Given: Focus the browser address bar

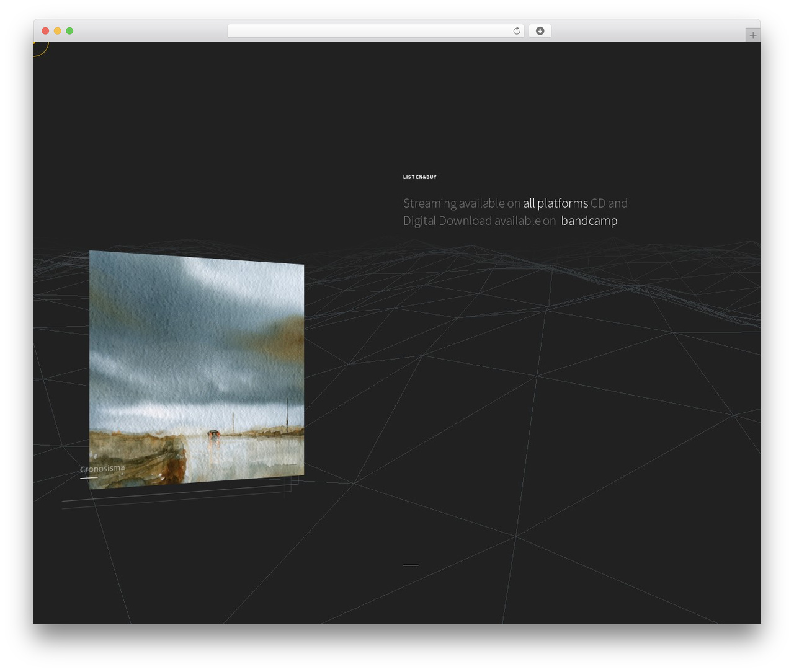Looking at the screenshot, I should (x=375, y=31).
